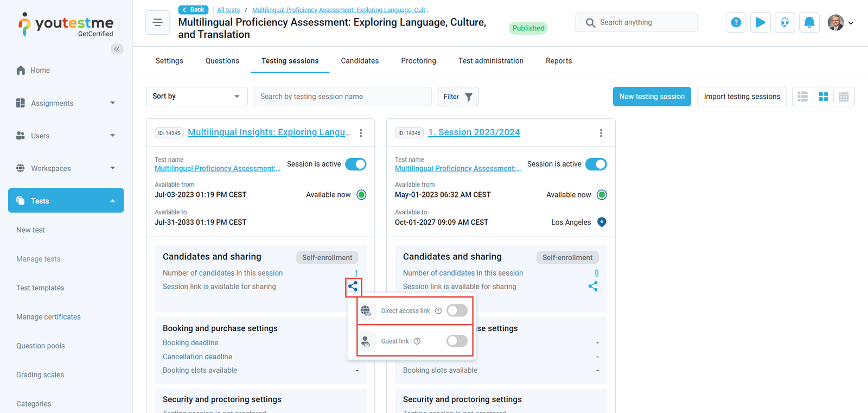Open the 1. Session 2023/2024 link

pyautogui.click(x=474, y=132)
